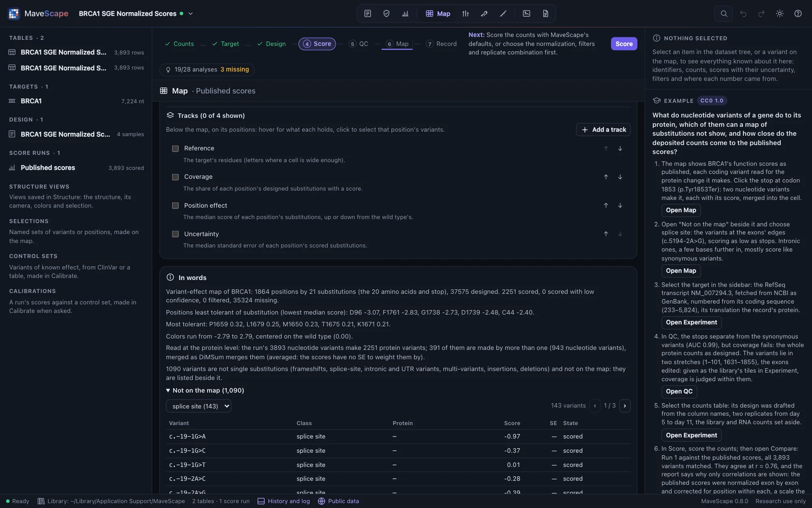The image size is (812, 508).
Task: Click the redo arrow icon
Action: click(x=761, y=13)
